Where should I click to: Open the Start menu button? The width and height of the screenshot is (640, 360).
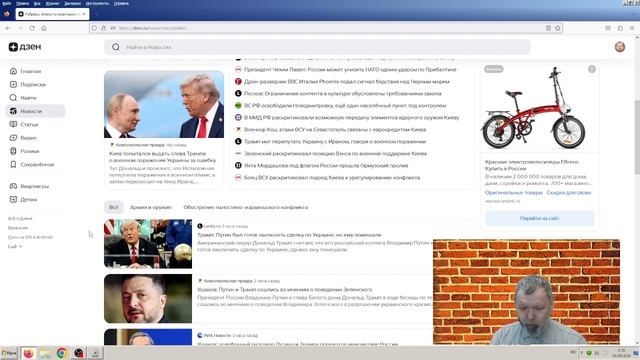tap(9, 353)
